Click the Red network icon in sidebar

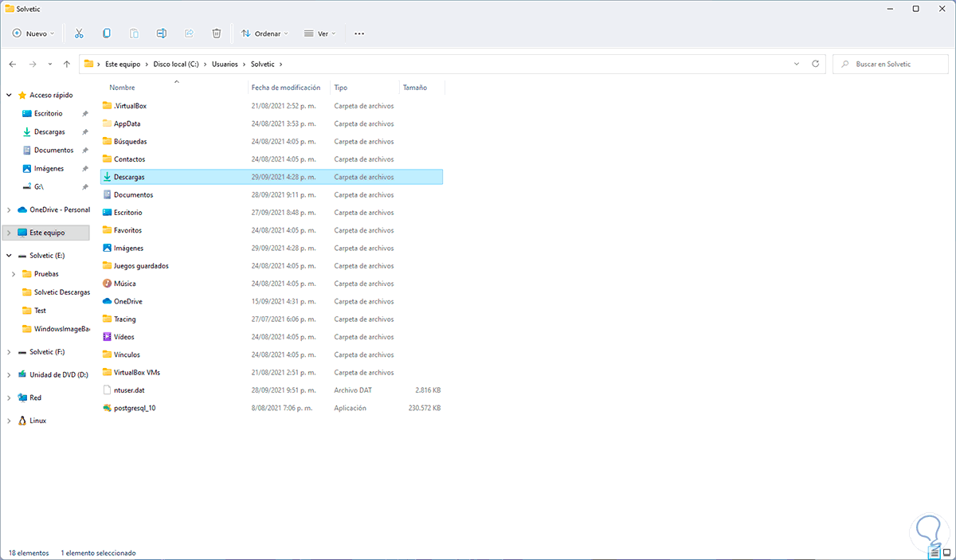click(x=22, y=397)
